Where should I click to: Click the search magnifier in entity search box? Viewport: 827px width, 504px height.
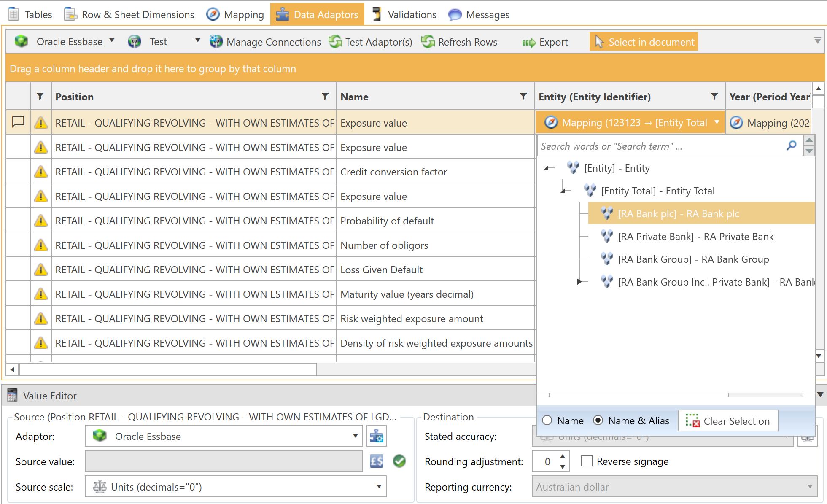click(x=792, y=146)
